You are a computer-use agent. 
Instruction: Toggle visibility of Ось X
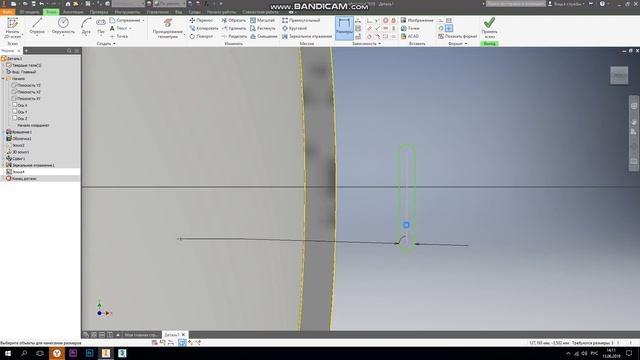(20, 105)
